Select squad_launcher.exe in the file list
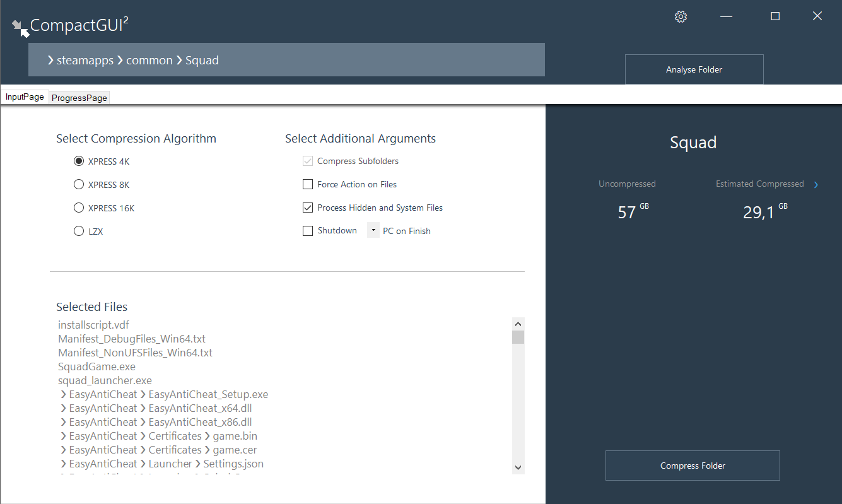 (x=105, y=380)
